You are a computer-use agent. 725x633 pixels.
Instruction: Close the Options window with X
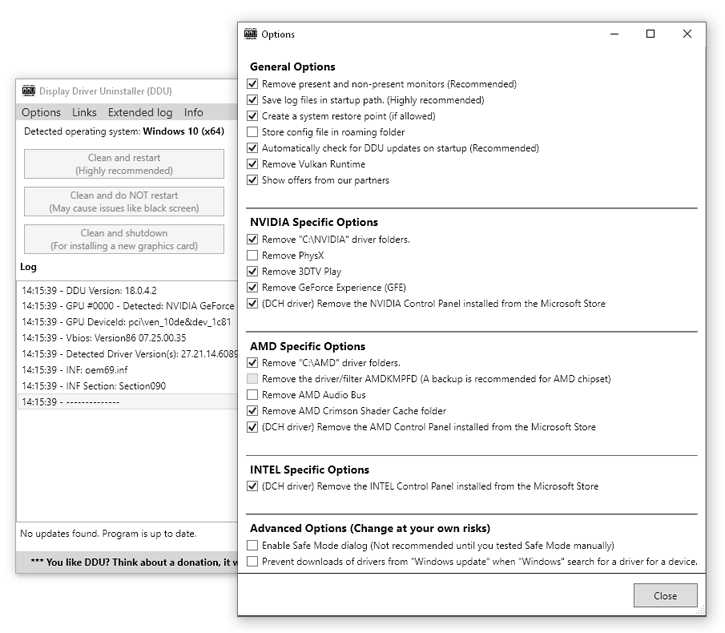[687, 34]
